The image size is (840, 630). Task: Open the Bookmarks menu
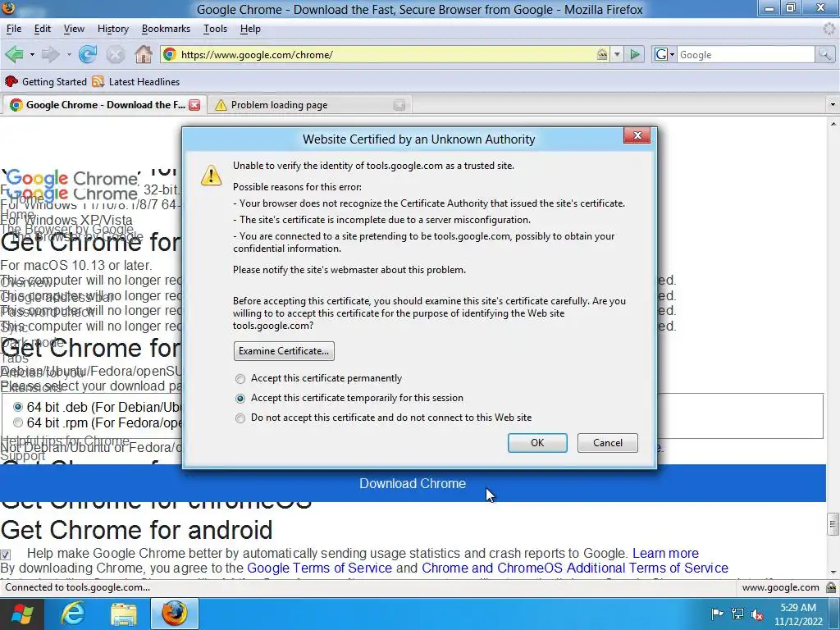tap(166, 29)
